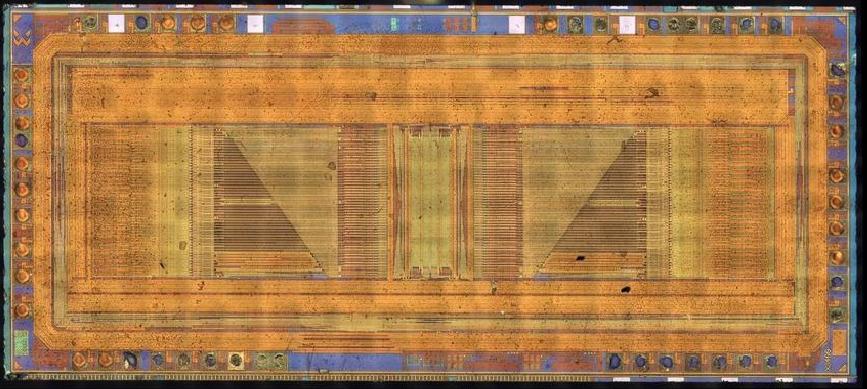Select the narrow green central column block
Image resolution: width=867 pixels, height=389 pixels.
(431, 202)
